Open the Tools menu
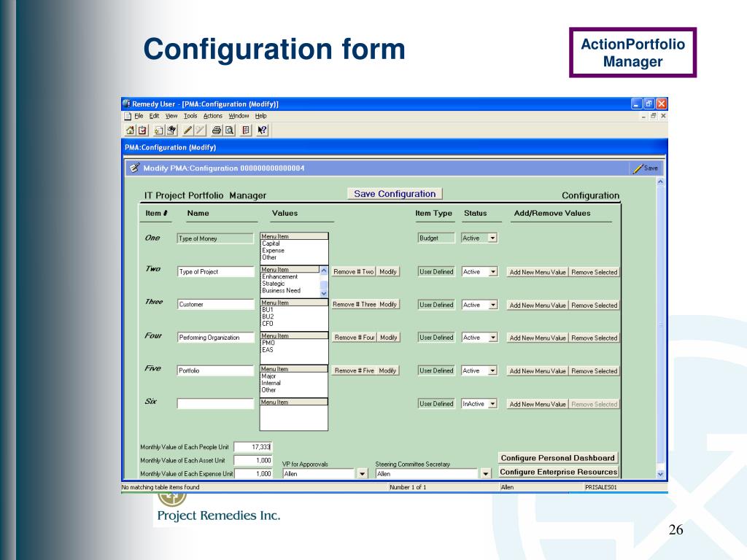Image resolution: width=747 pixels, height=560 pixels. point(190,116)
